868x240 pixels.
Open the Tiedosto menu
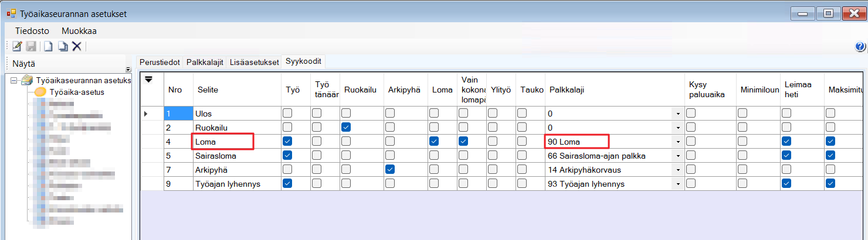pyautogui.click(x=32, y=31)
